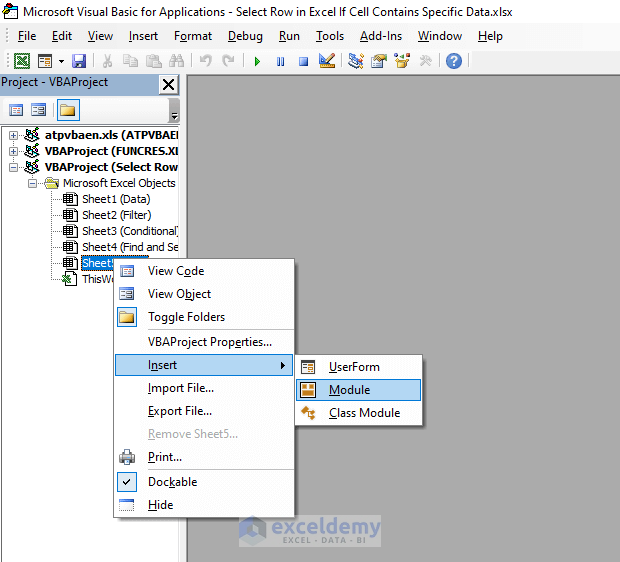Select Module in Insert submenu

coord(359,390)
